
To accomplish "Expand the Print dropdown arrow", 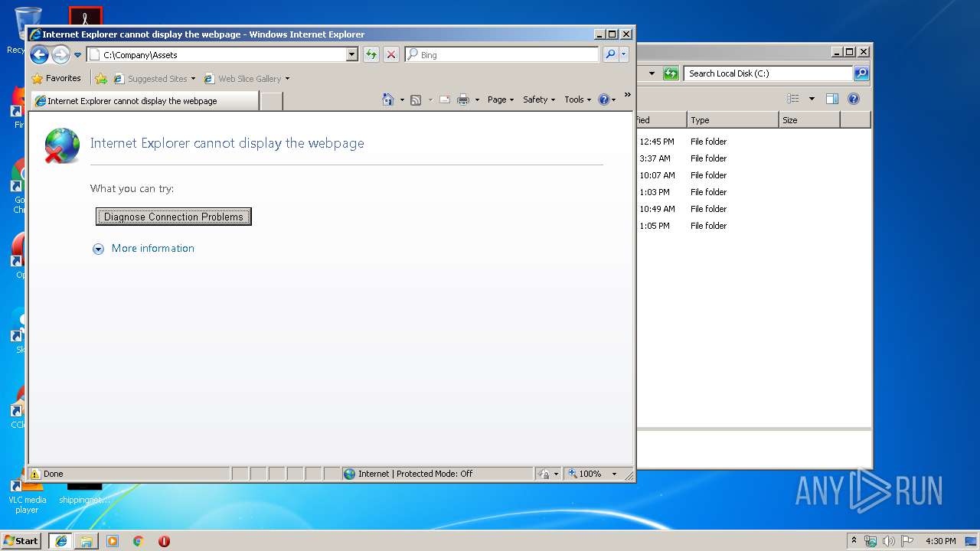I will click(477, 100).
